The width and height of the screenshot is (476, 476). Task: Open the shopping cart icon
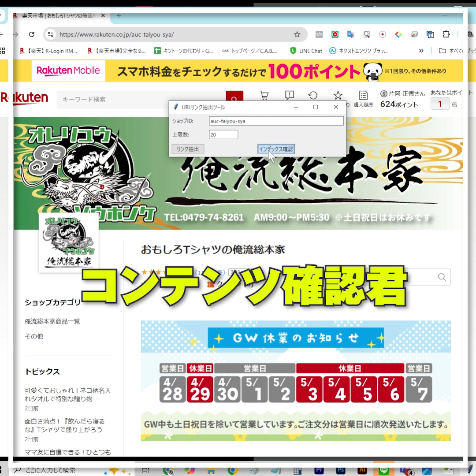point(264,95)
